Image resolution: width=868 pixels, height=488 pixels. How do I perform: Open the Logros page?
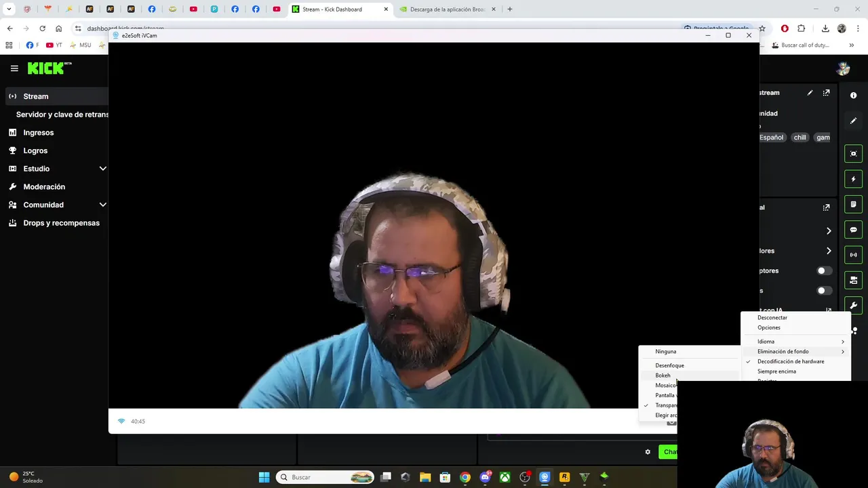pos(35,150)
